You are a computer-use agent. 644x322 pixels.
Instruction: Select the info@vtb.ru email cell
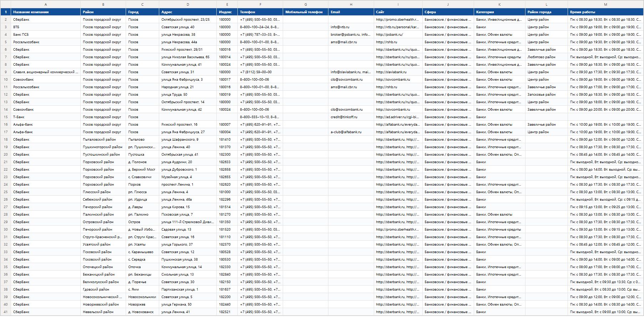coord(351,27)
